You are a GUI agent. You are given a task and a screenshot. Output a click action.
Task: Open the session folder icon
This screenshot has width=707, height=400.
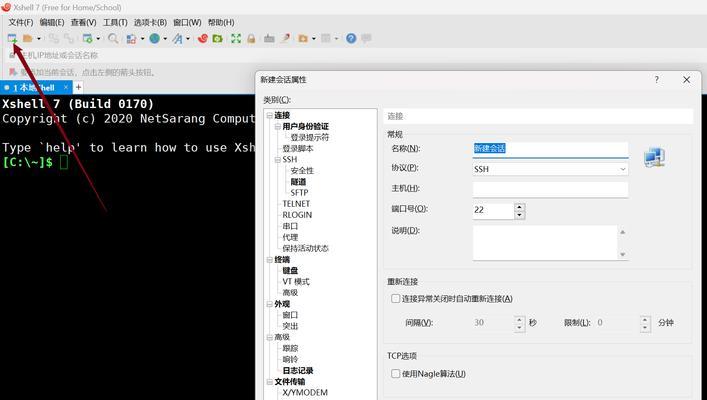tap(28, 39)
